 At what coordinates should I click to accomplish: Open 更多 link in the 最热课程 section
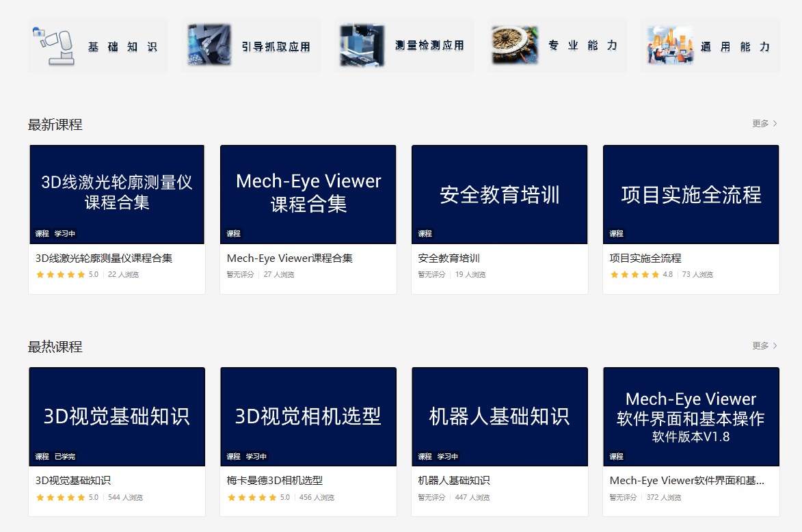point(761,346)
